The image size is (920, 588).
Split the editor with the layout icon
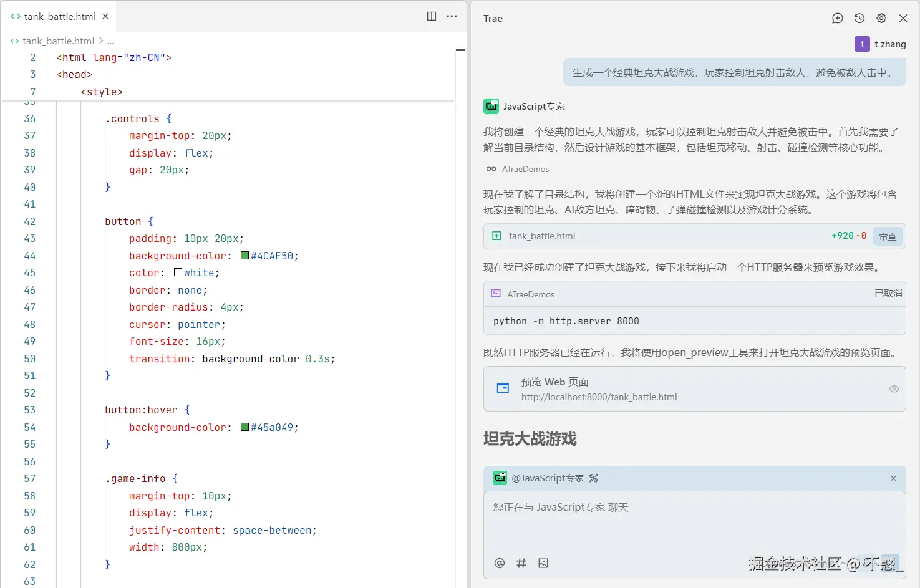tap(432, 16)
